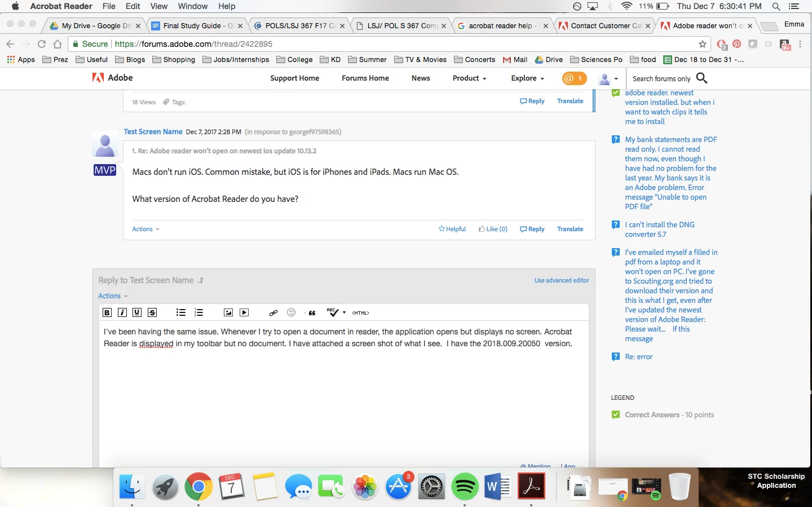This screenshot has height=507, width=812.
Task: Open Actions dropdown in reply editor
Action: click(x=113, y=296)
